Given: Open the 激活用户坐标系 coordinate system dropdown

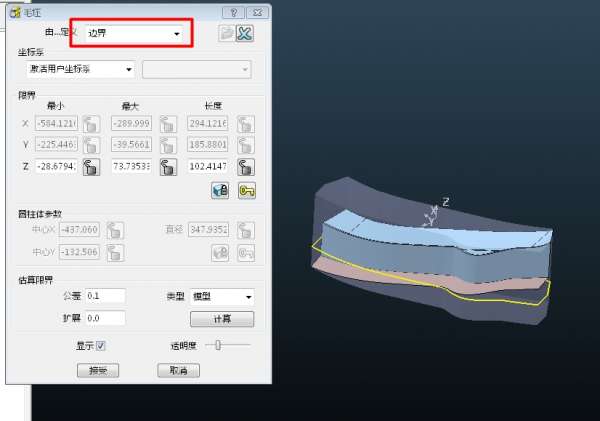Looking at the screenshot, I should click(80, 69).
